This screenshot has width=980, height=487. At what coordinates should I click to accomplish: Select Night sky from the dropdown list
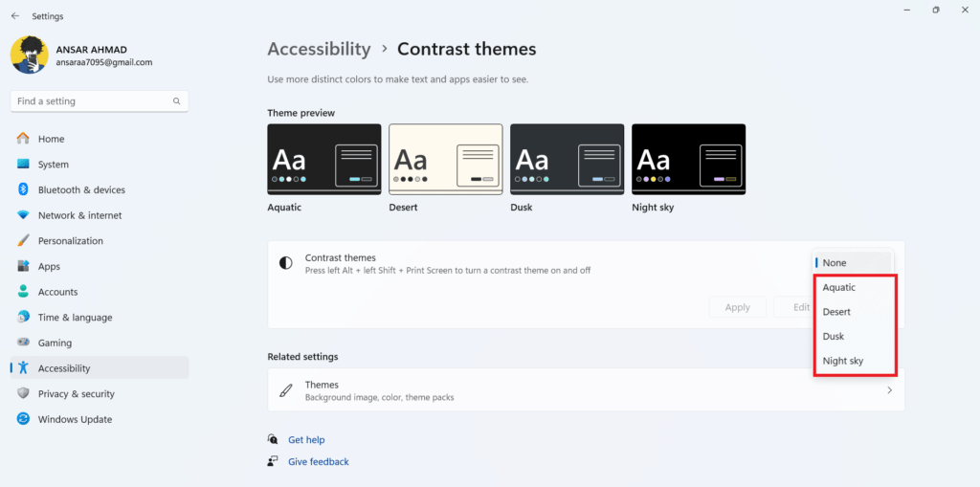(x=854, y=361)
